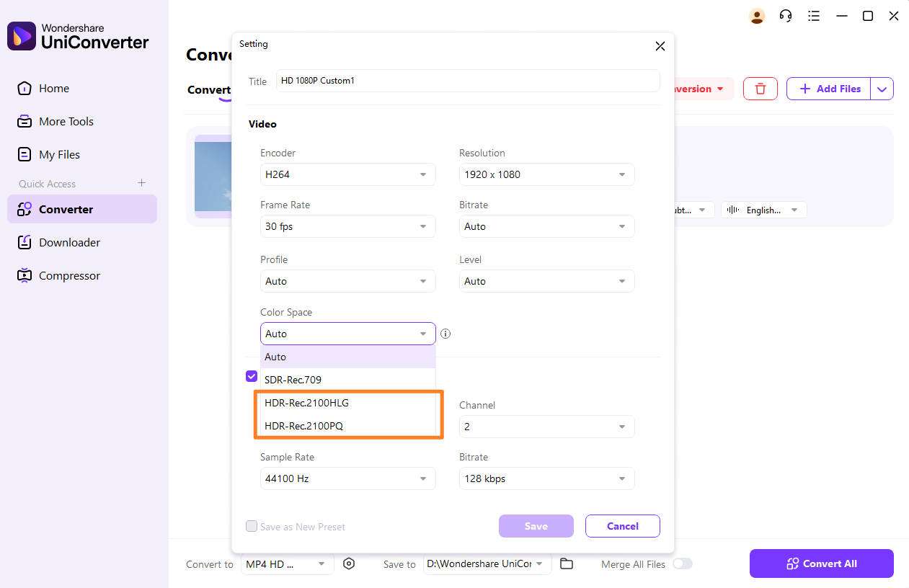
Task: Uncheck the audio section checkbox
Action: coord(252,376)
